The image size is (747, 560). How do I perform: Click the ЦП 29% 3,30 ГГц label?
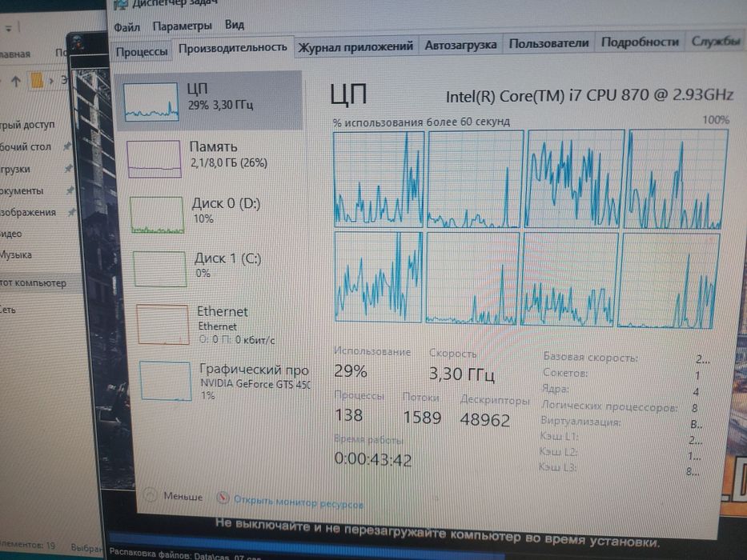[220, 97]
